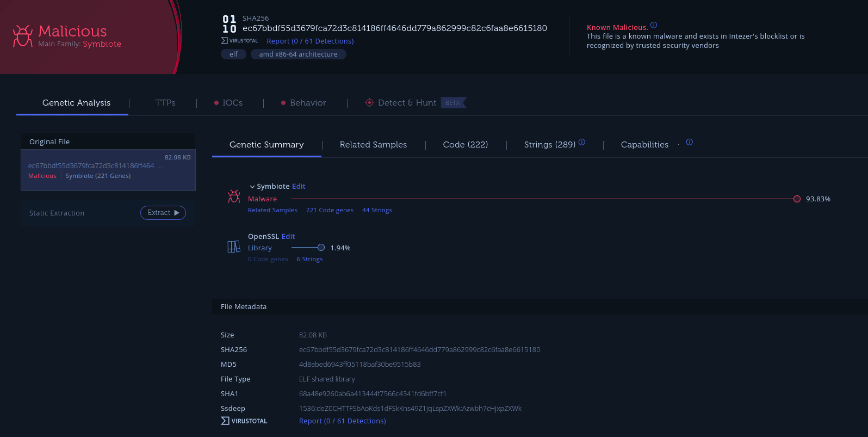Switch to the TTPs tab
The image size is (868, 437).
click(165, 103)
